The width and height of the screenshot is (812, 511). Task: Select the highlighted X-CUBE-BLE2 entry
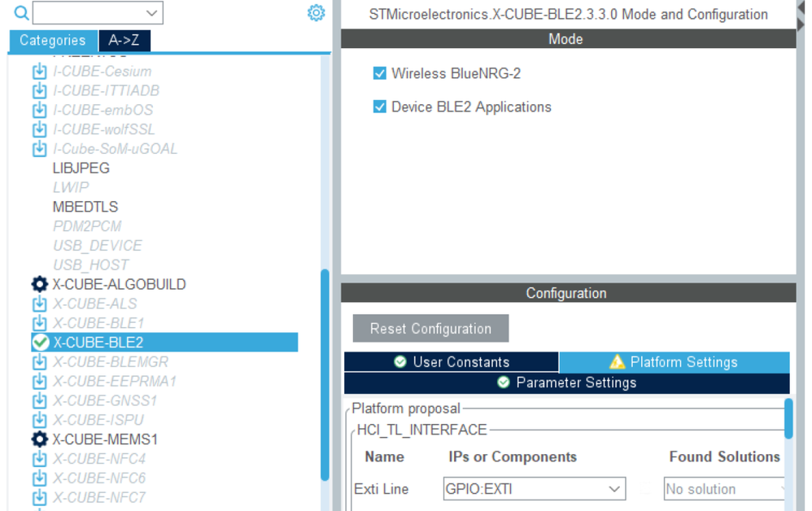pos(164,343)
